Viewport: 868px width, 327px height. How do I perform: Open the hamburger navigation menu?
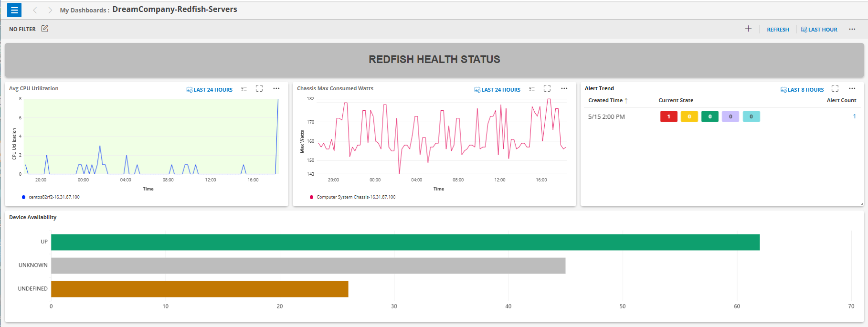click(14, 10)
